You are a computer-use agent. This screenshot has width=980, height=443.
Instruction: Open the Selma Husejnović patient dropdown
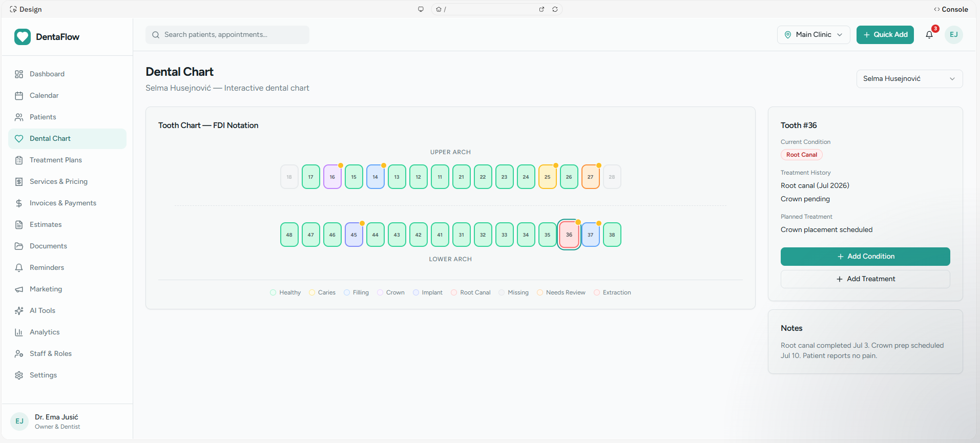[x=909, y=79]
